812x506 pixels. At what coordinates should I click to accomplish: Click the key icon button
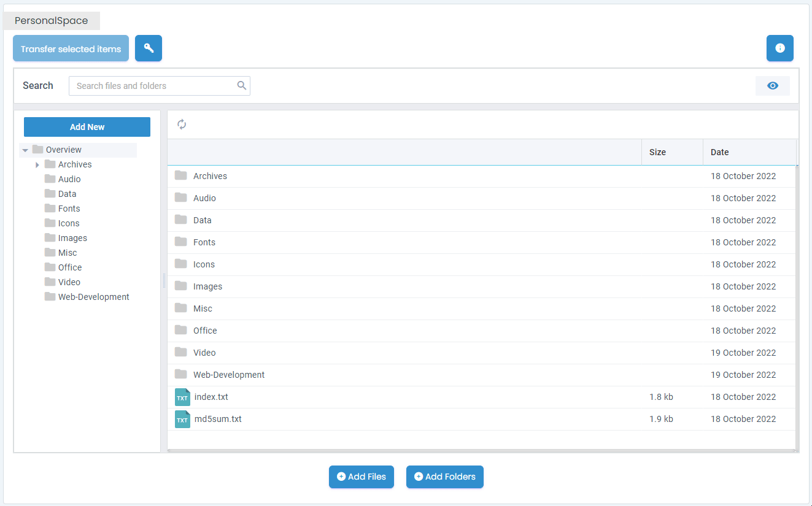tap(149, 48)
